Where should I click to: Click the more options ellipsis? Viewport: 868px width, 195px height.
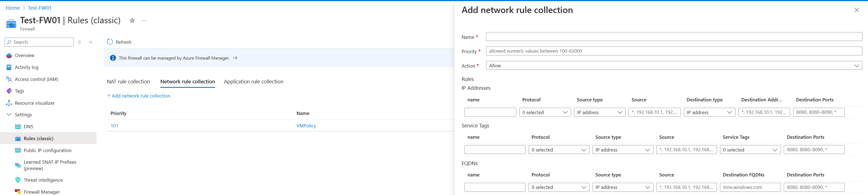144,20
